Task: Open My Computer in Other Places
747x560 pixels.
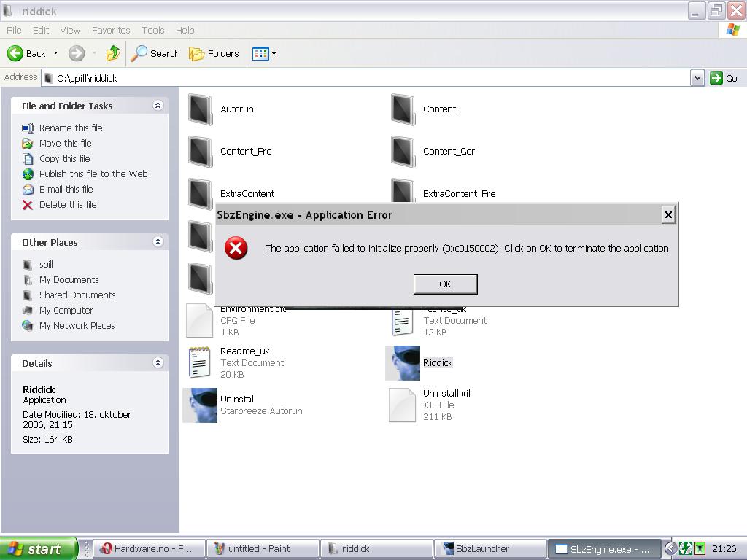Action: tap(66, 310)
